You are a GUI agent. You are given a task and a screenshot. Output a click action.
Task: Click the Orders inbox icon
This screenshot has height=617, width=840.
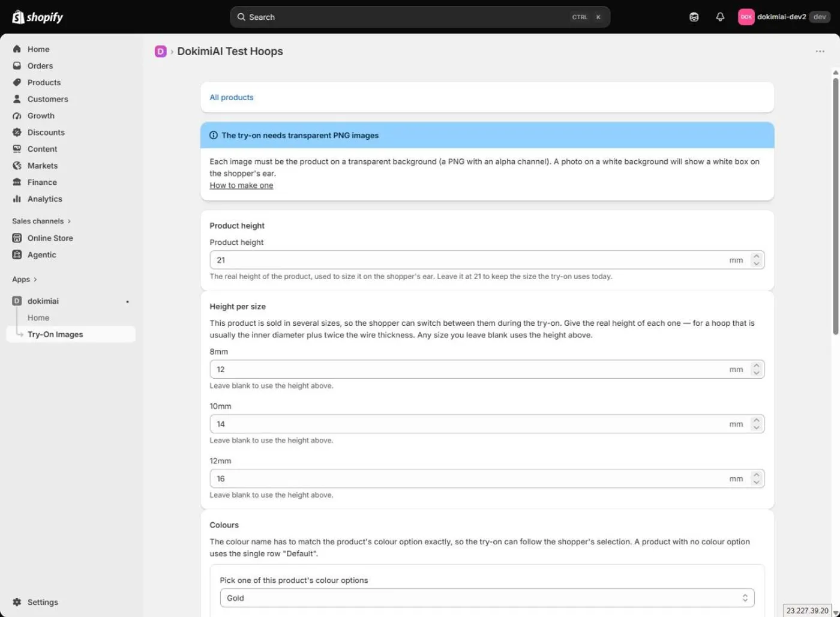(17, 66)
